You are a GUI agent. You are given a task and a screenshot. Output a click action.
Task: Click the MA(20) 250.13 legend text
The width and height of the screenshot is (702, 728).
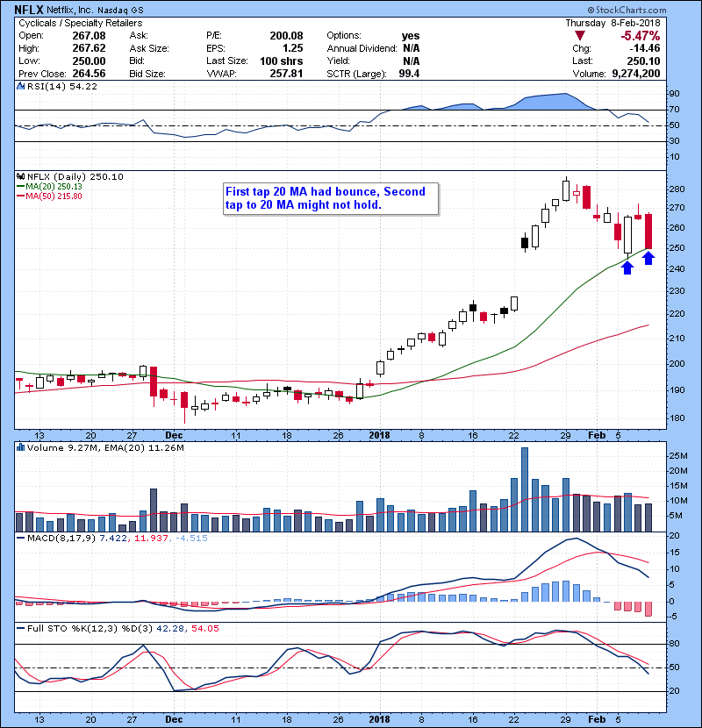point(54,187)
